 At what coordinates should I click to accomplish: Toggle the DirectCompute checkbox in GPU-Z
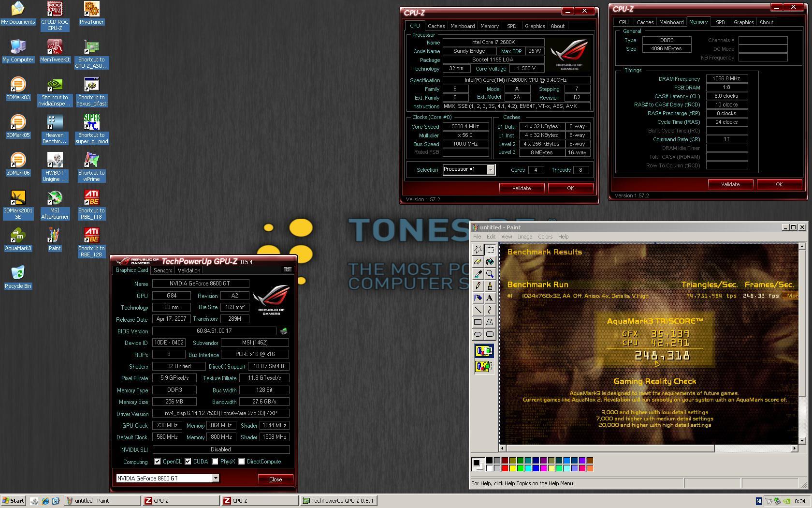coord(242,462)
